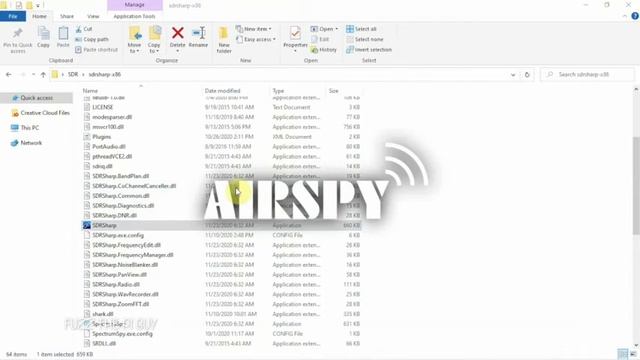The height and width of the screenshot is (360, 640).
Task: Click the red Delete icon
Action: pyautogui.click(x=178, y=33)
